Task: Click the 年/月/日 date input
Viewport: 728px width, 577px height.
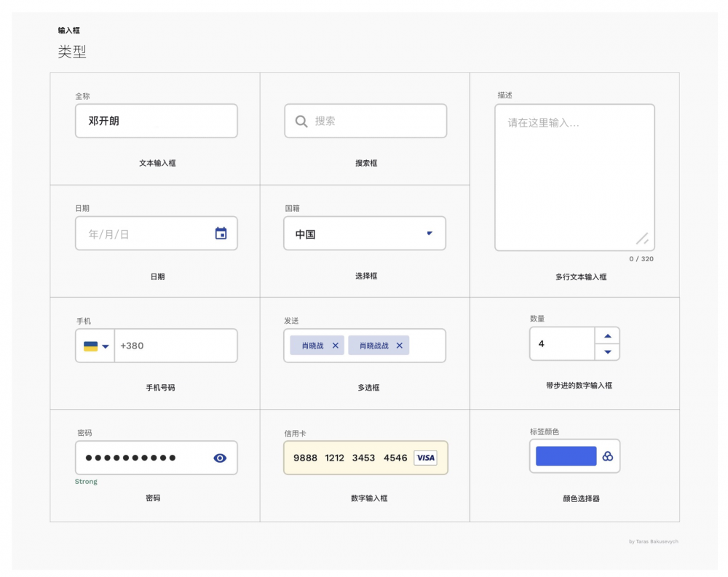Action: click(142, 234)
